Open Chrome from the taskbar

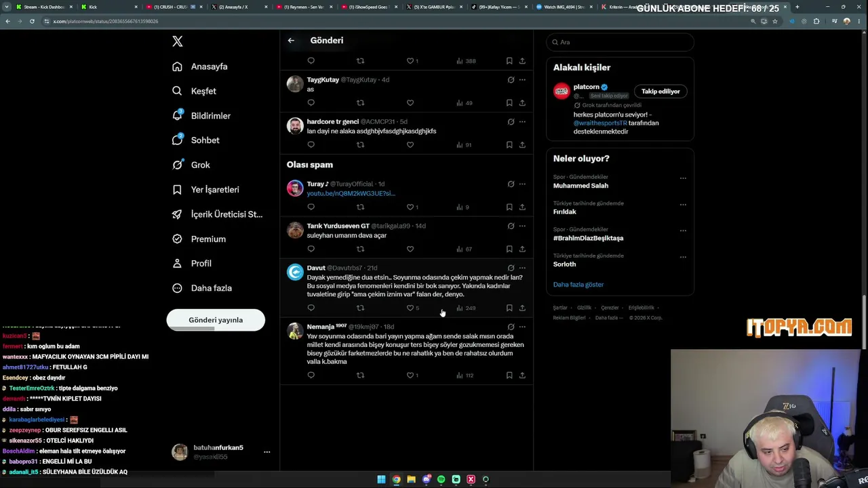pyautogui.click(x=397, y=480)
